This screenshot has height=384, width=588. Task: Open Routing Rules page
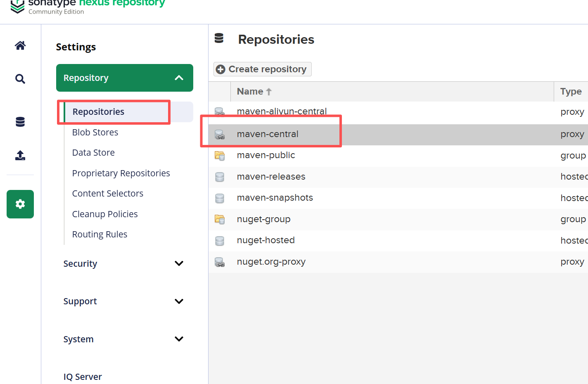(100, 235)
